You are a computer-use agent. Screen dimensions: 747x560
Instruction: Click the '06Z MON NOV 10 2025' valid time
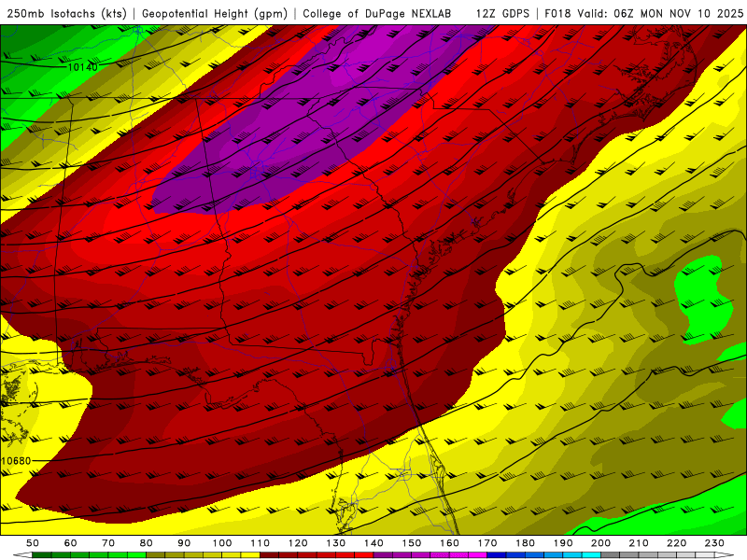click(x=679, y=14)
